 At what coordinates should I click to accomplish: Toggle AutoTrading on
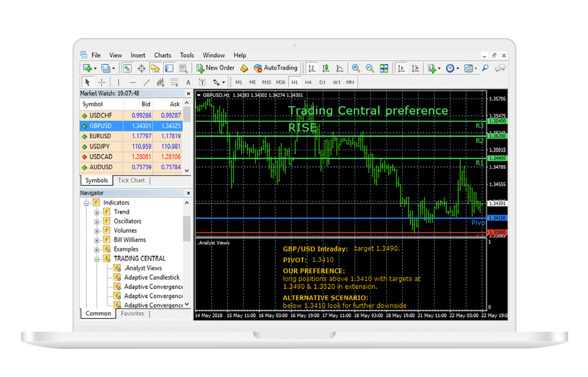tap(276, 68)
